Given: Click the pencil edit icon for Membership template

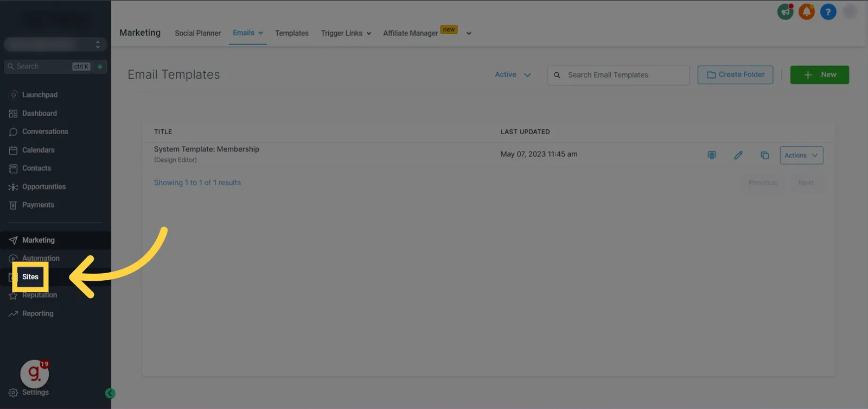Looking at the screenshot, I should coord(738,155).
